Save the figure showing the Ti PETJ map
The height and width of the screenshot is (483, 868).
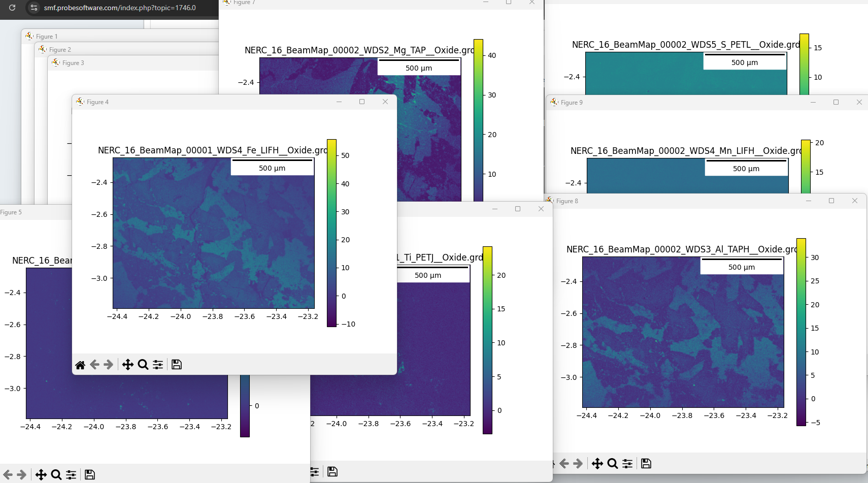coord(332,472)
